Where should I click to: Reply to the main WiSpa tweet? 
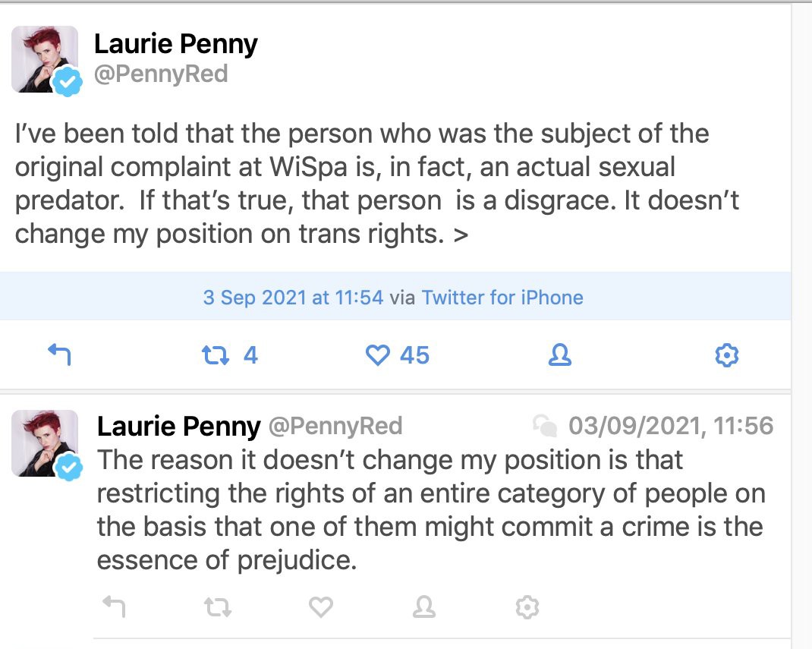click(x=59, y=354)
